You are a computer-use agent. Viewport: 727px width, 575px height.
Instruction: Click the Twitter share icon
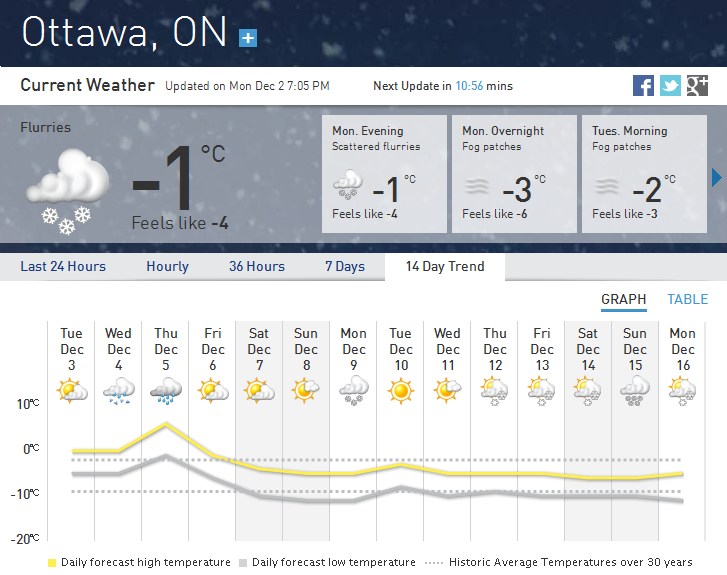670,86
